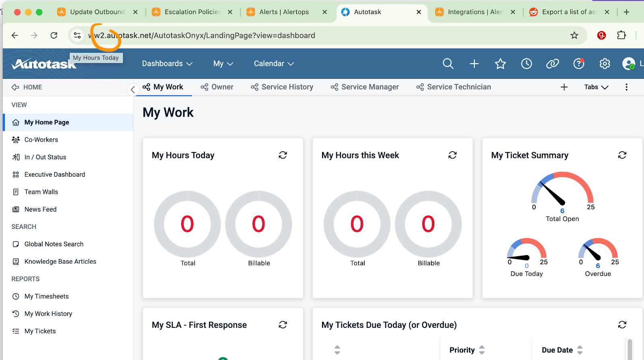Open the Autotask settings gear icon

tap(605, 64)
